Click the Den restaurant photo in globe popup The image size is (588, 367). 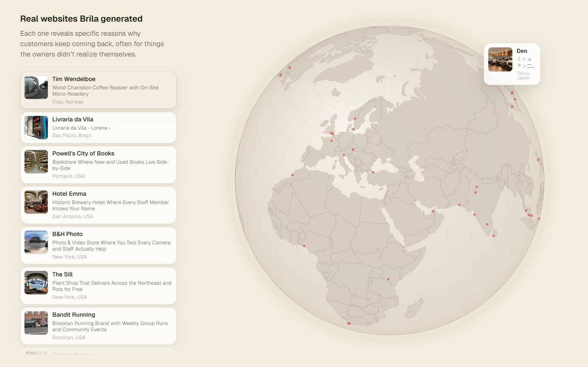pyautogui.click(x=500, y=59)
